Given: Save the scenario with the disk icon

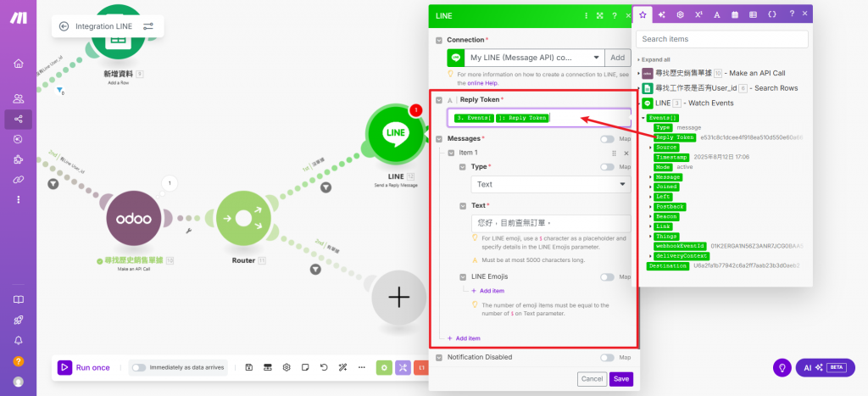Looking at the screenshot, I should [x=249, y=367].
